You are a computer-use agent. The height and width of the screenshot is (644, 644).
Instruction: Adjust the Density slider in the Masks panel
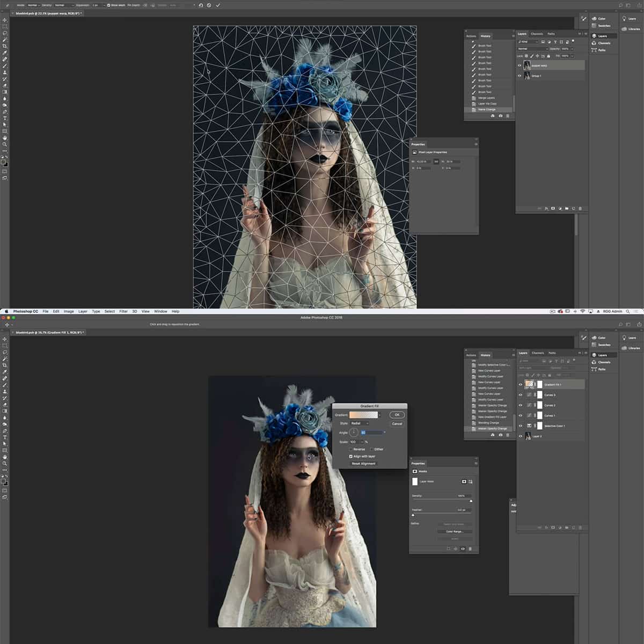pyautogui.click(x=471, y=500)
